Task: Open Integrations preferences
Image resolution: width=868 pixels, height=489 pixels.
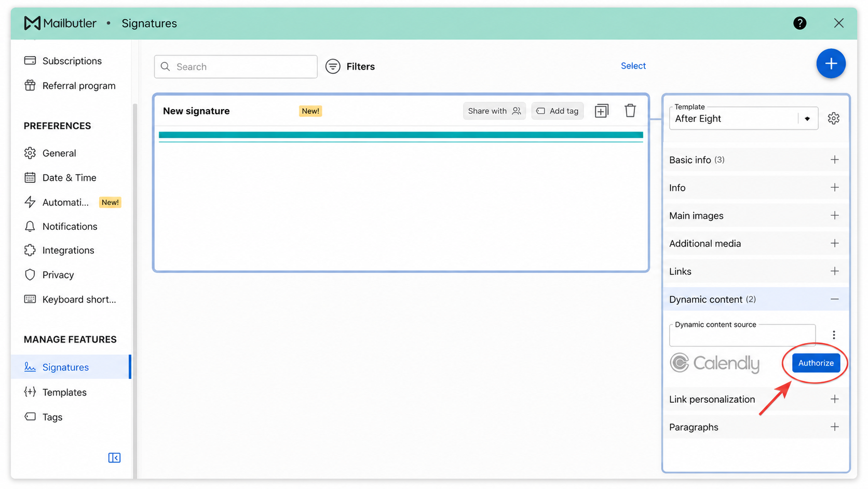Action: tap(70, 250)
